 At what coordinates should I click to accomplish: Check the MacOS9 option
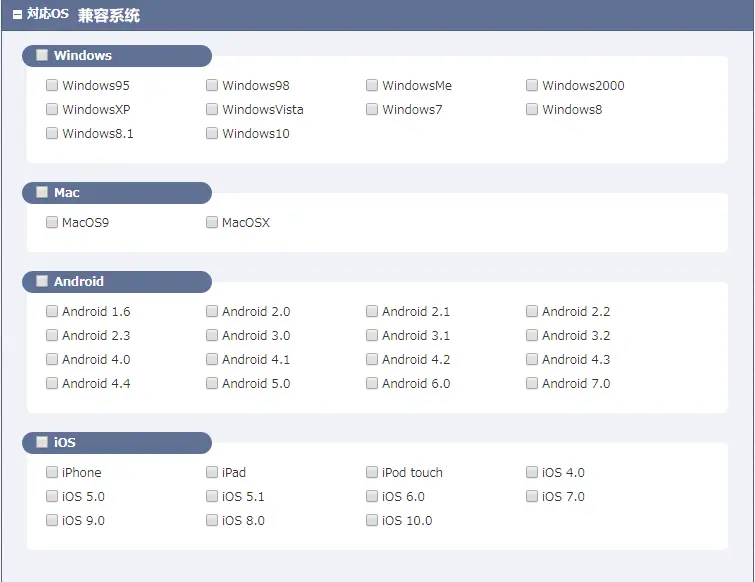click(x=52, y=223)
